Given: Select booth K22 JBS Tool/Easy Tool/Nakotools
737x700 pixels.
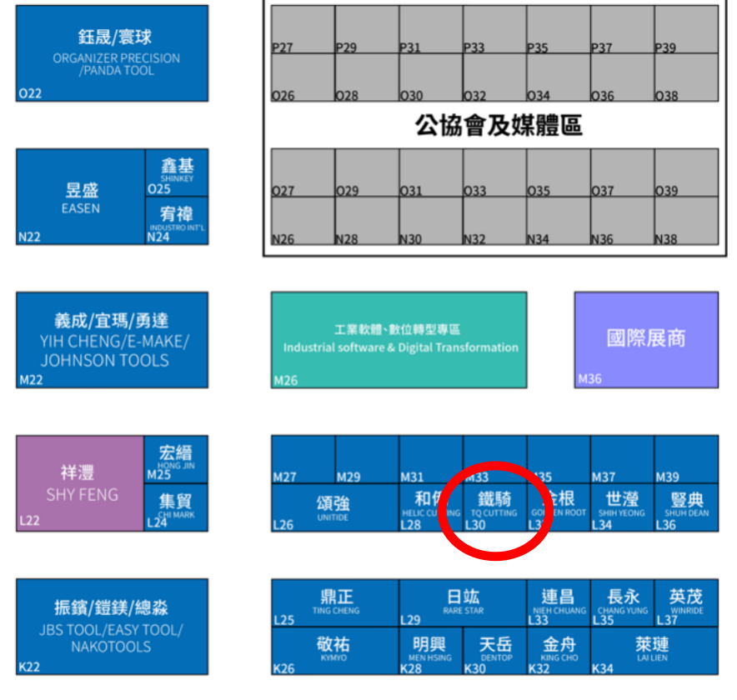Looking at the screenshot, I should point(112,627).
